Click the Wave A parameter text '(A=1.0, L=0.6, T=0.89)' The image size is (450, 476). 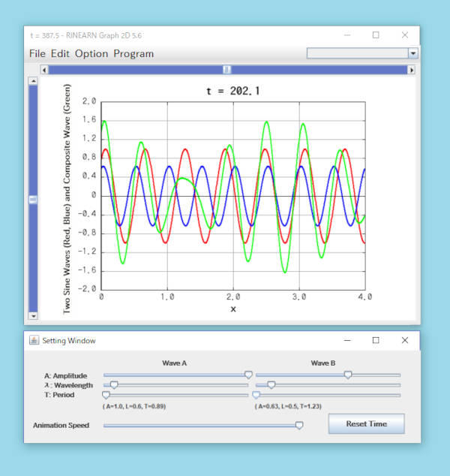(x=134, y=406)
